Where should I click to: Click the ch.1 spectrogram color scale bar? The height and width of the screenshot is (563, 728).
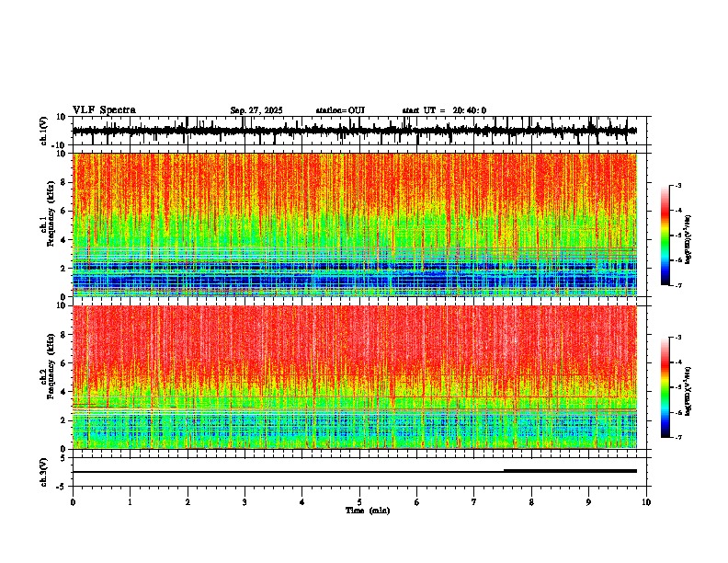(665, 236)
